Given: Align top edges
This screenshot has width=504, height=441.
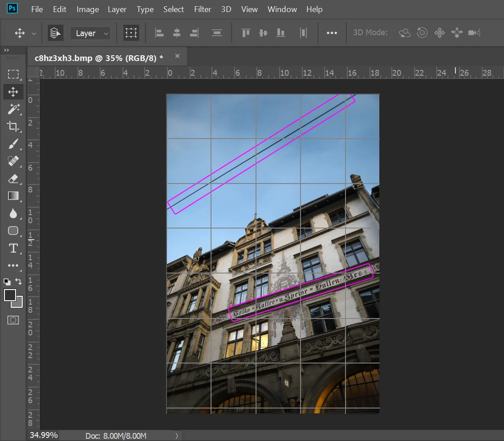Looking at the screenshot, I should [246, 33].
